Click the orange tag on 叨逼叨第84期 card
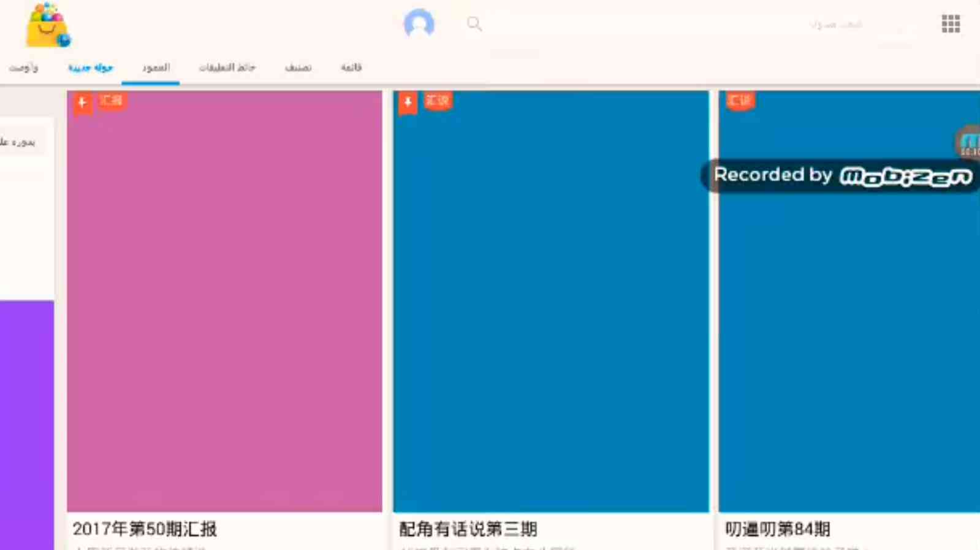Image resolution: width=980 pixels, height=550 pixels. point(740,100)
